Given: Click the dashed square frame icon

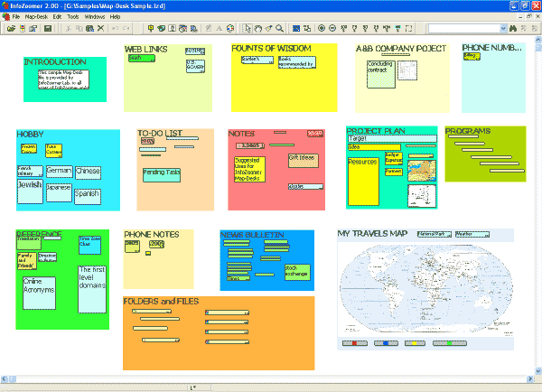Looking at the screenshot, I should click(x=408, y=28).
